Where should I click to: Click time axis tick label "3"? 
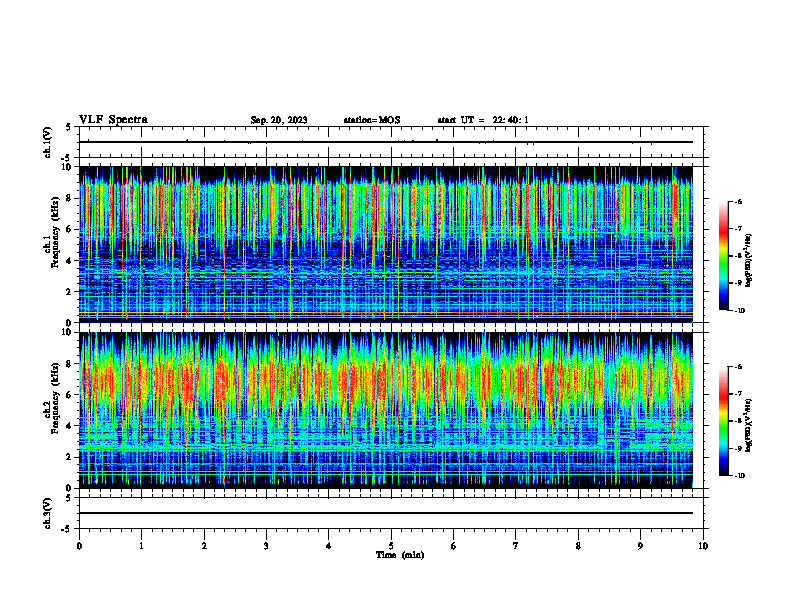click(x=266, y=546)
